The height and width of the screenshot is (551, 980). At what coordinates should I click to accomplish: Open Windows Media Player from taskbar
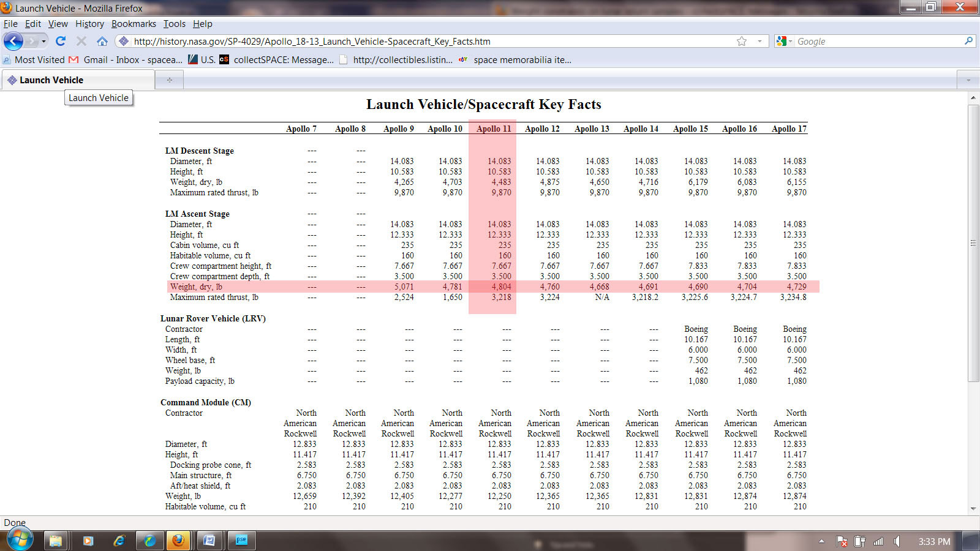[88, 541]
